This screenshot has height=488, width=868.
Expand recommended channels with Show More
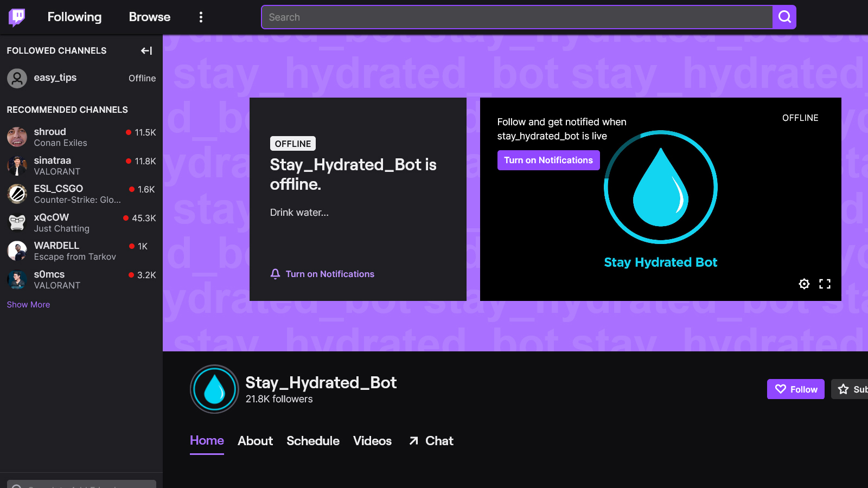[x=28, y=305]
